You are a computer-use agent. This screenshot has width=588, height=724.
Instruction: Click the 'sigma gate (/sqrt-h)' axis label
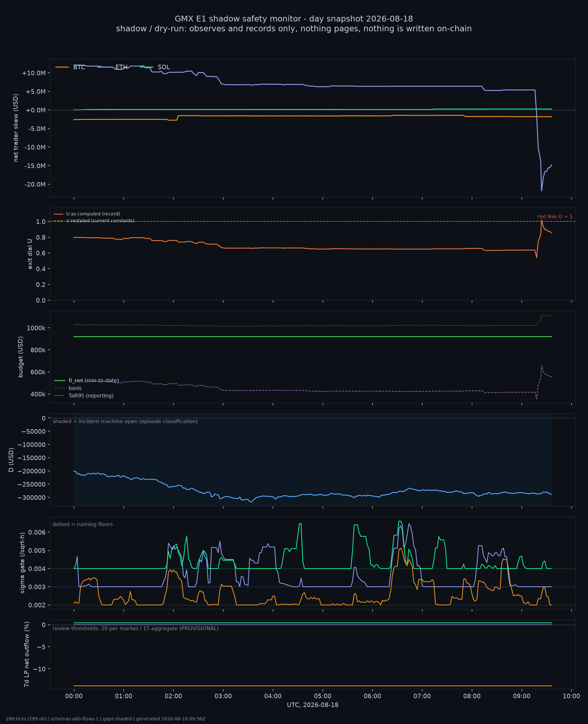(22, 563)
